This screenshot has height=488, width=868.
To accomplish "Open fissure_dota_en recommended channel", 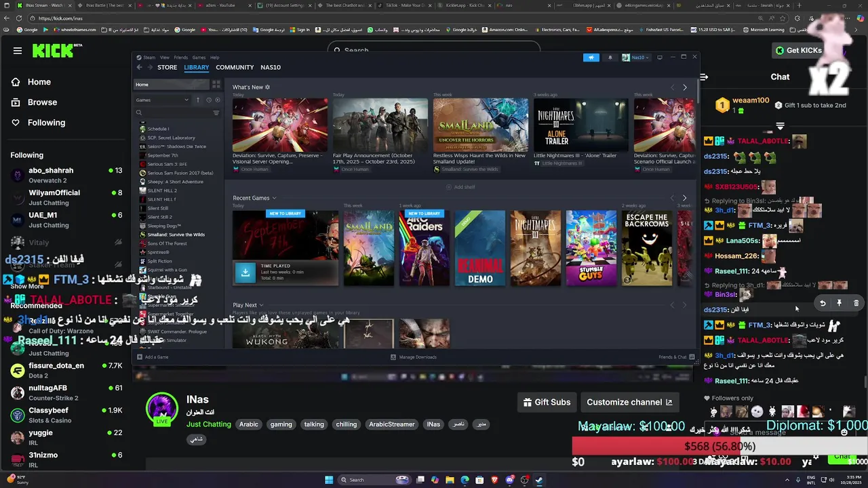I will coord(66,370).
